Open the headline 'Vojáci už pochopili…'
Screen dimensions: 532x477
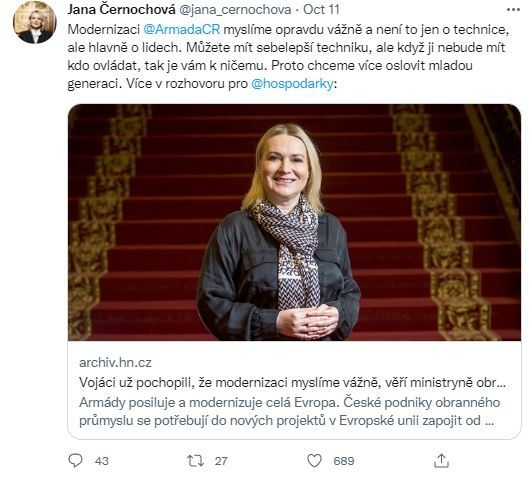point(292,383)
